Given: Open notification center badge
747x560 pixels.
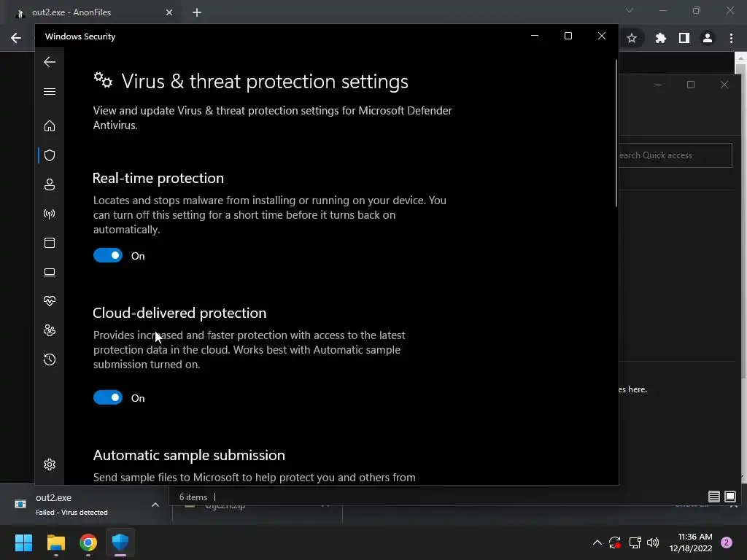Looking at the screenshot, I should (x=727, y=542).
